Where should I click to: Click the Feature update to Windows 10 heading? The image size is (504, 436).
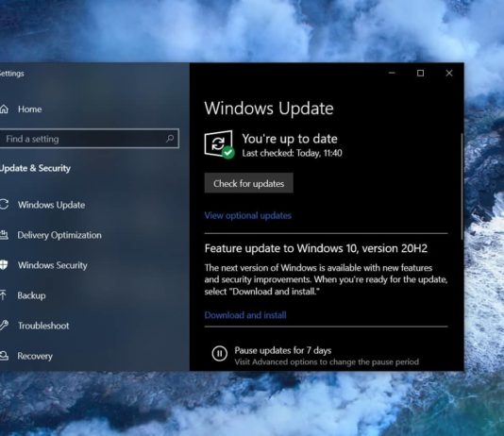point(316,248)
